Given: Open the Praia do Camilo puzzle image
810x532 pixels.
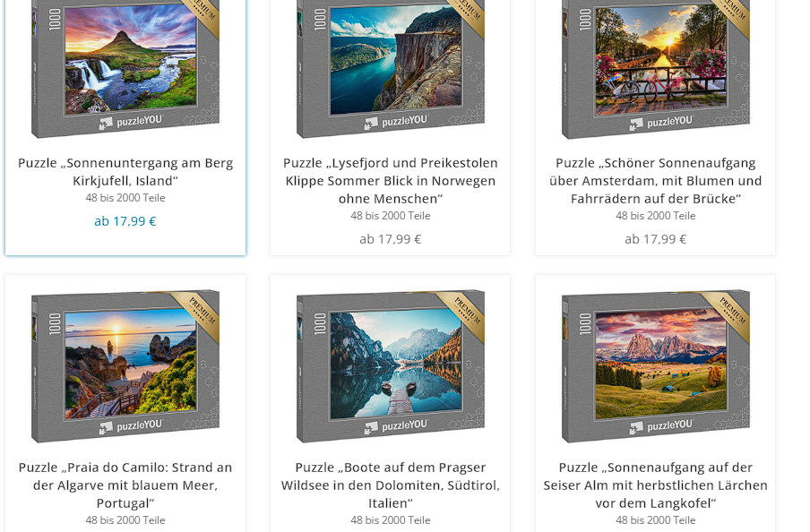Looking at the screenshot, I should 125,366.
